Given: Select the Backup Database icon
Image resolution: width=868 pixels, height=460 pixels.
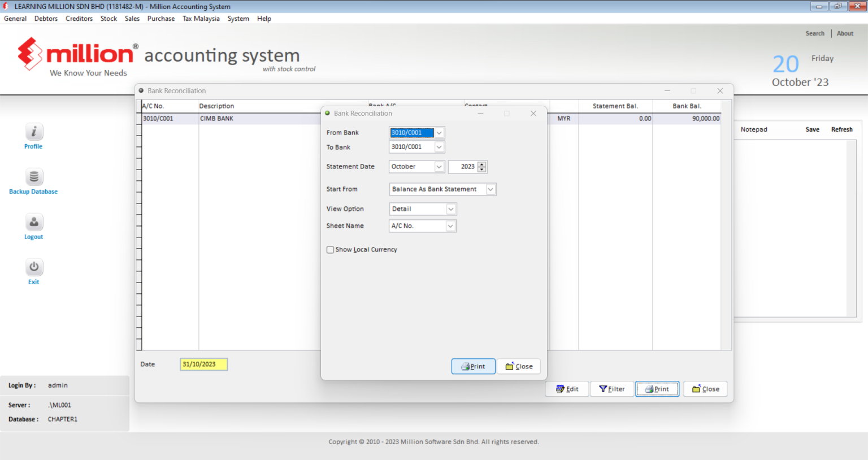Looking at the screenshot, I should tap(33, 177).
